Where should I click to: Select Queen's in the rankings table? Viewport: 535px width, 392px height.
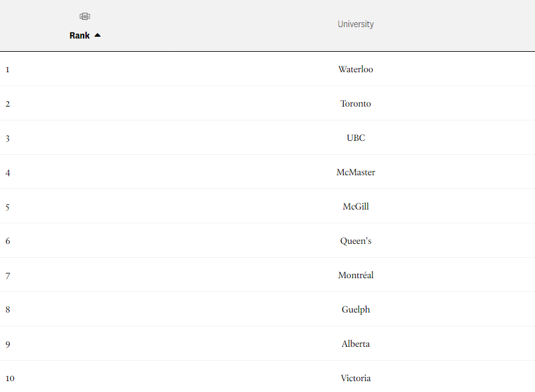(356, 241)
